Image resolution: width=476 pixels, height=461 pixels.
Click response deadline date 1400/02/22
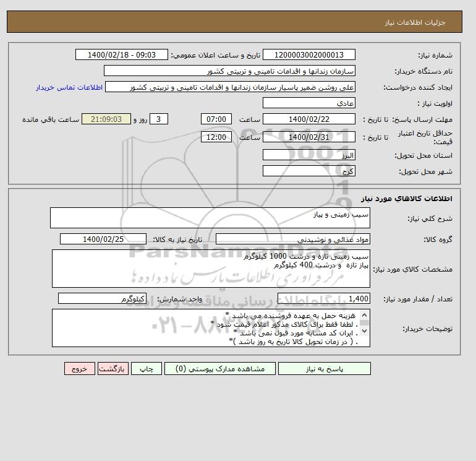click(308, 119)
